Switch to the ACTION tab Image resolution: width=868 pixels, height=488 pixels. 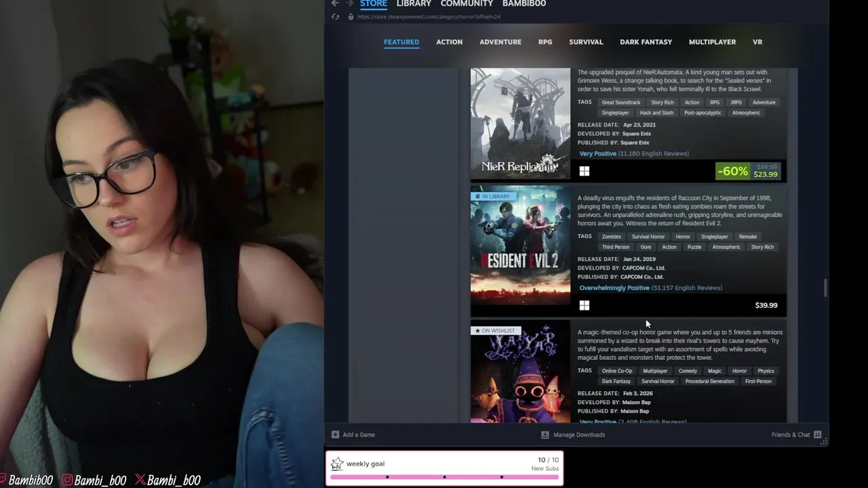(x=449, y=42)
